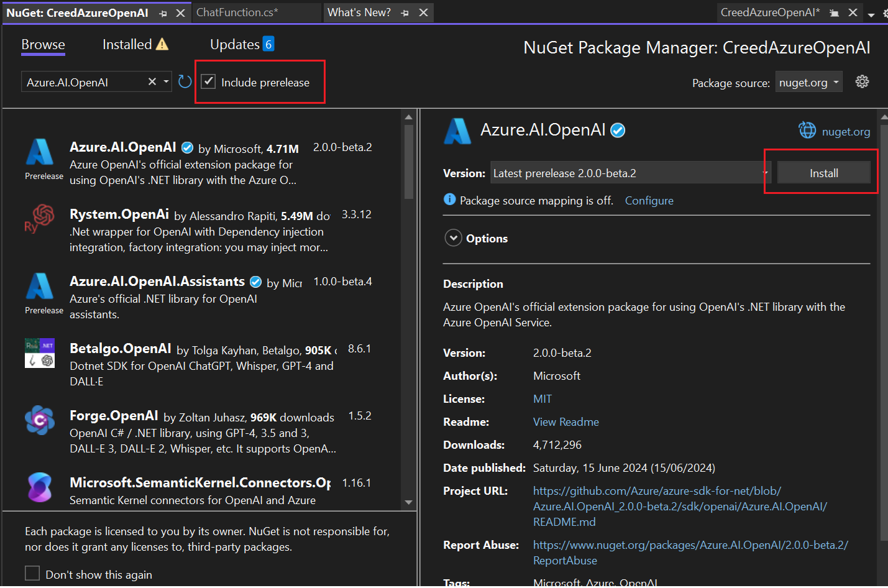Image resolution: width=888 pixels, height=588 pixels.
Task: Open the nuget.org link text
Action: point(846,131)
